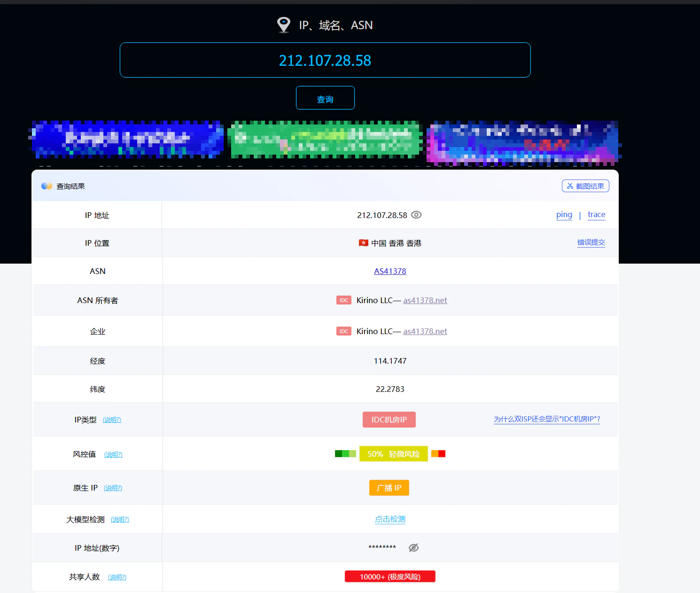Click the IDC badge in the 企业 row
Image resolution: width=700 pixels, height=593 pixels.
pos(344,331)
